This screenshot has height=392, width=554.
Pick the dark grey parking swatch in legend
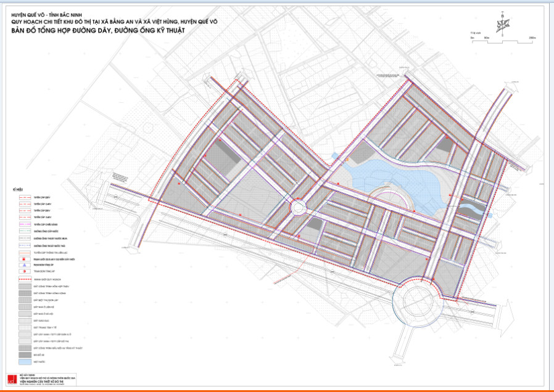point(25,355)
